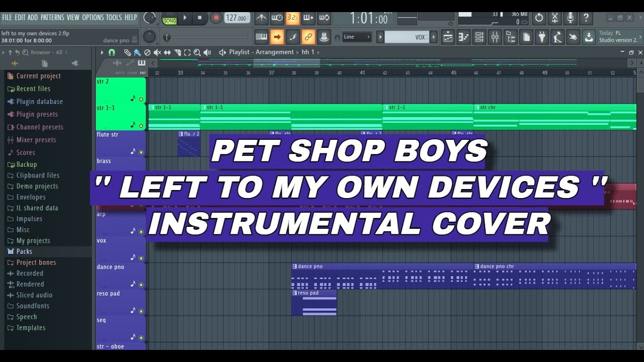Select the playlist Mute tool
The image size is (644, 362).
pos(157,52)
